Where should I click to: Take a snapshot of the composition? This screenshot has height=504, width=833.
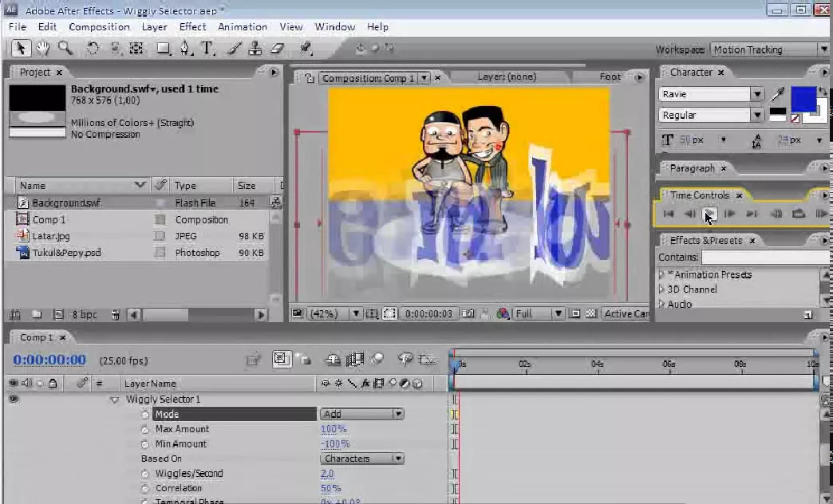tap(468, 314)
